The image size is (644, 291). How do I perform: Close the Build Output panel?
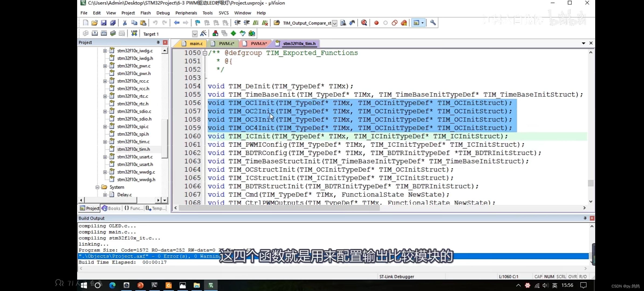[x=592, y=218]
